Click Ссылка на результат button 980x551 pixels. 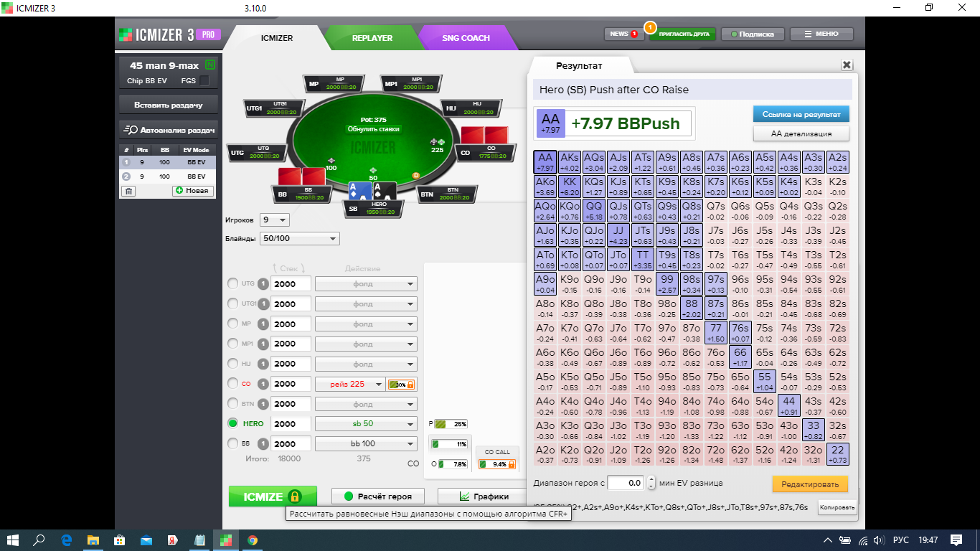pos(801,113)
